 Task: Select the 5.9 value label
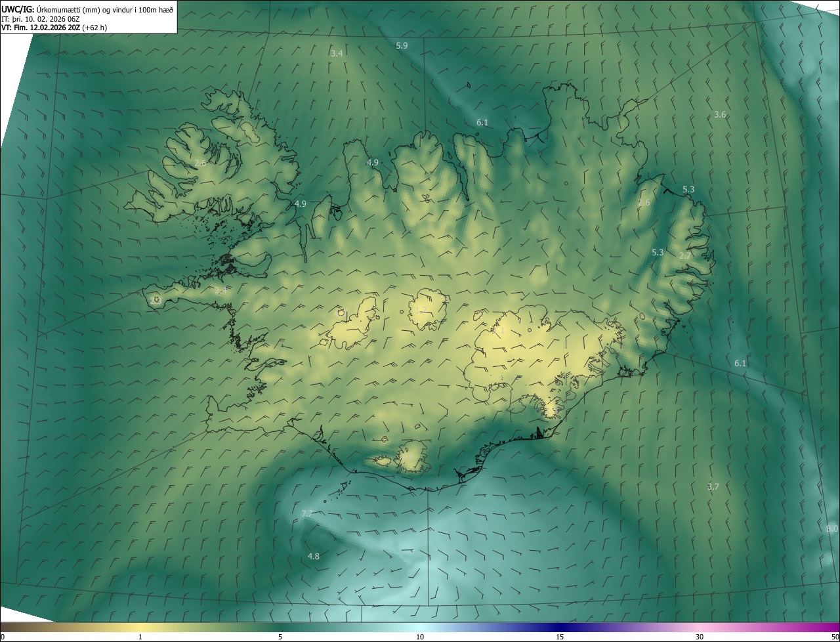[402, 45]
